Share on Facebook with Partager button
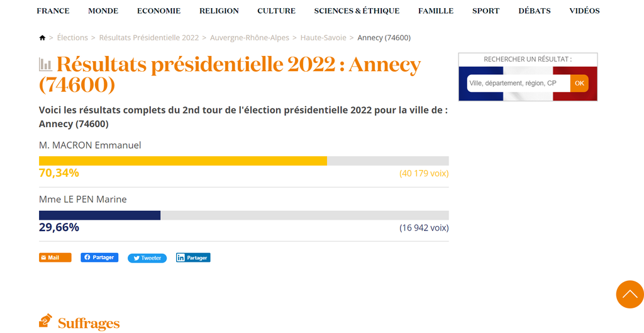644x333 pixels. [x=99, y=257]
